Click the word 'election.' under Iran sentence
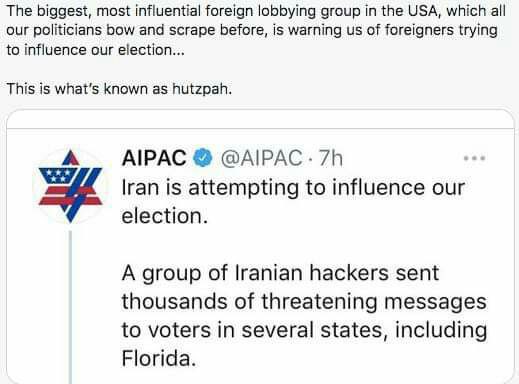Viewport: 519px width, 384px height. [165, 216]
